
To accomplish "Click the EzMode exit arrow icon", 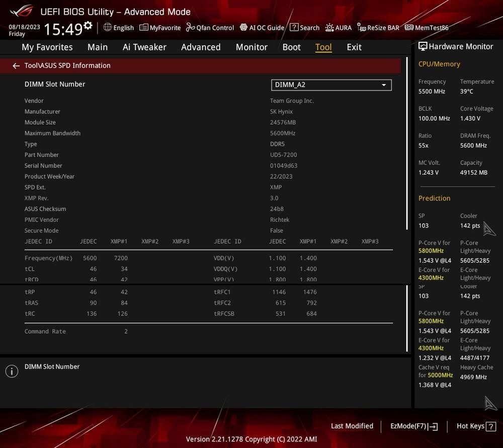I will pos(433,426).
